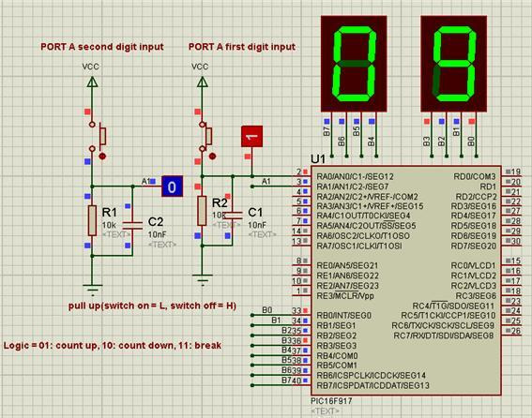Click the 10nF value under C1

(257, 225)
